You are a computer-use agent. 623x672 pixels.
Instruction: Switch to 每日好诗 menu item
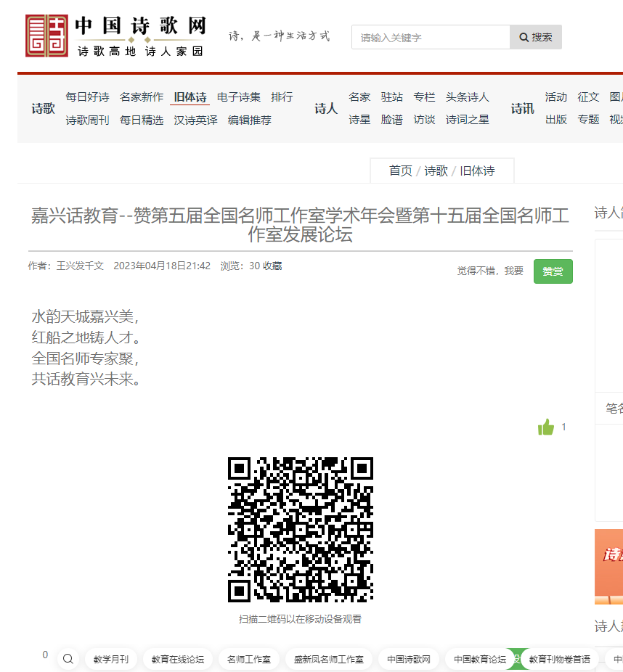pos(87,97)
